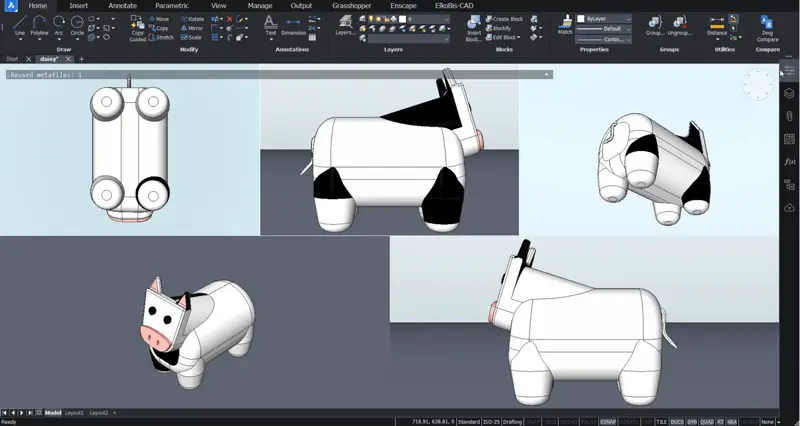
Task: Activate the Mirror command
Action: coord(192,28)
